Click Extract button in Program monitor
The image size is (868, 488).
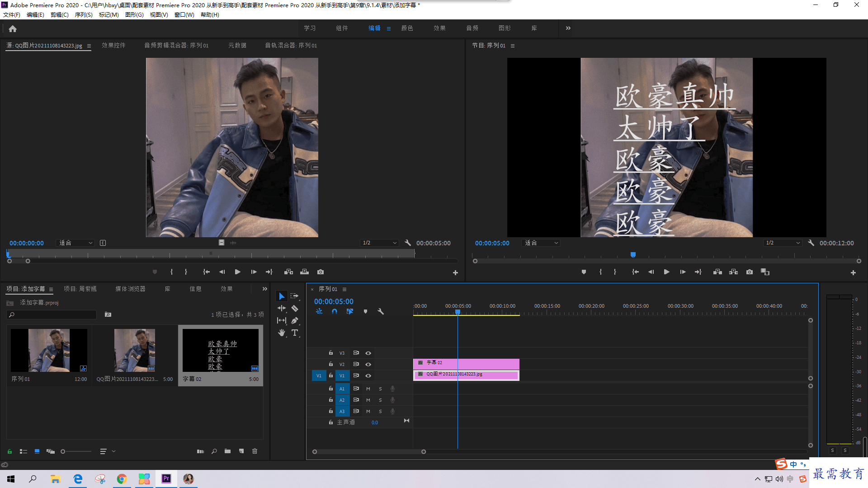tap(733, 272)
